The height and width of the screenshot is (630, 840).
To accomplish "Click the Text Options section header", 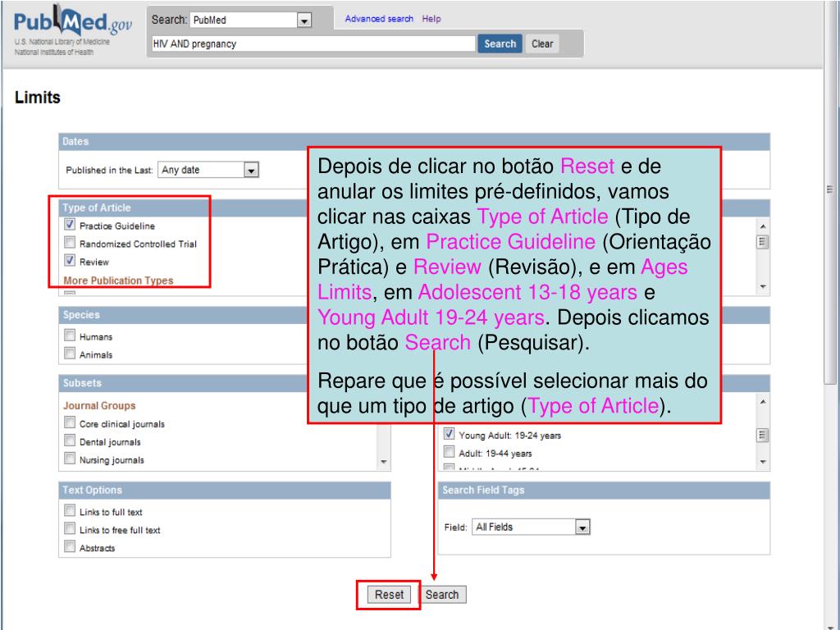I will point(225,491).
